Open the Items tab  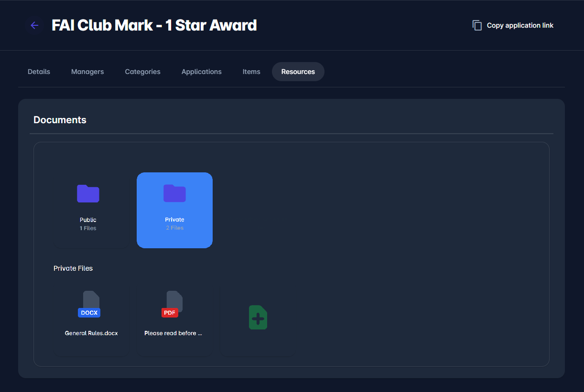coord(251,72)
